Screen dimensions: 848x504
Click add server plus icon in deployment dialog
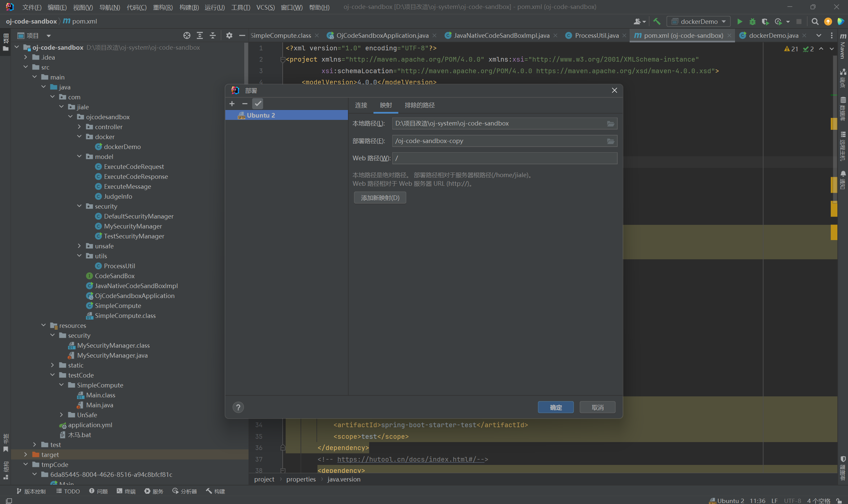232,104
